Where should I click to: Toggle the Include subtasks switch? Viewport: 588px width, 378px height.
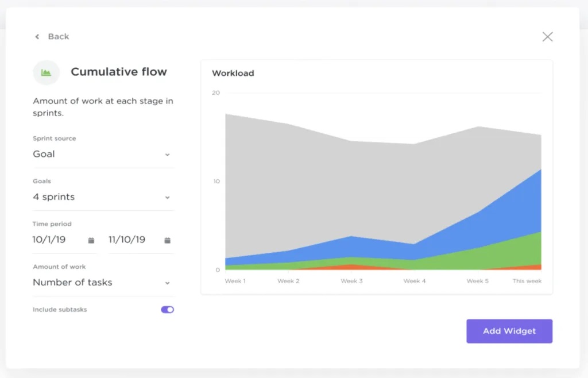[x=167, y=310]
